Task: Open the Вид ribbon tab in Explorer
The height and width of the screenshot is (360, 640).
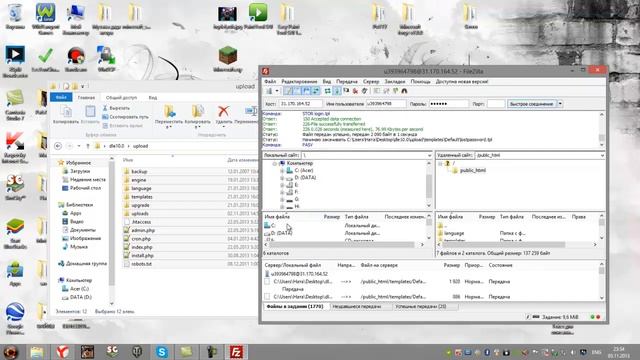Action: click(153, 98)
